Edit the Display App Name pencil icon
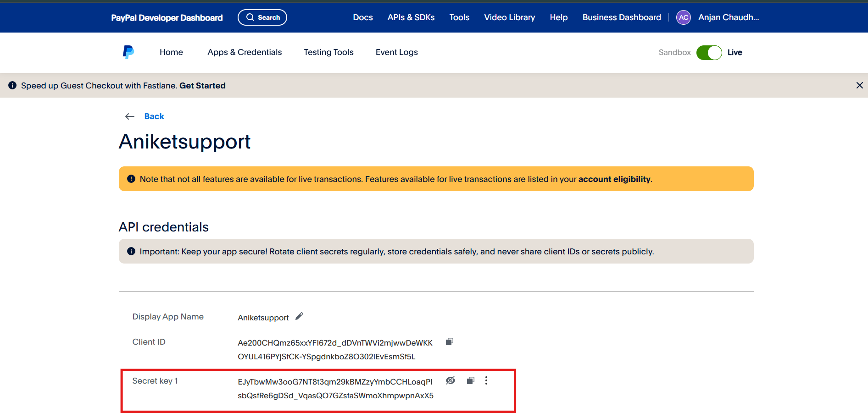This screenshot has height=418, width=868. [299, 316]
